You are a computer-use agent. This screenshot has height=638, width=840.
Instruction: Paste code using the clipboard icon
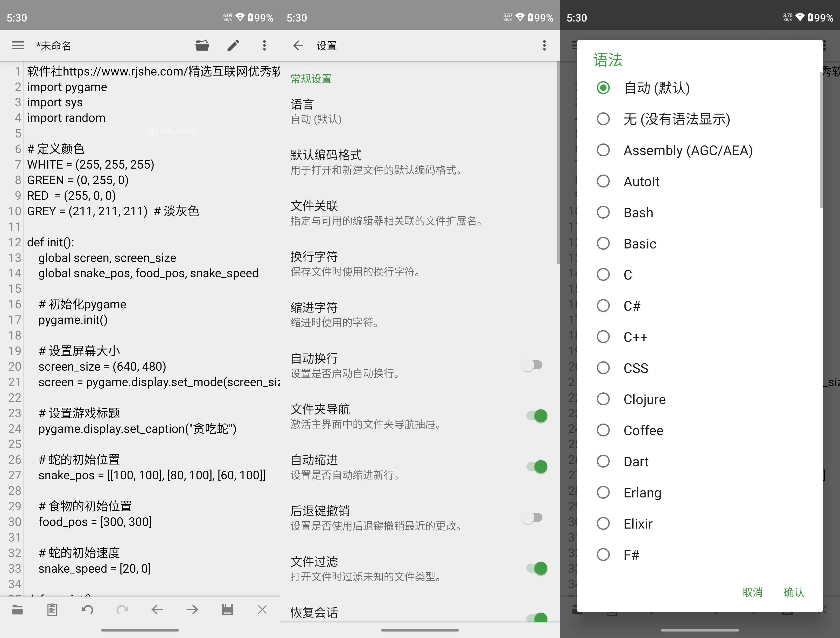click(52, 609)
